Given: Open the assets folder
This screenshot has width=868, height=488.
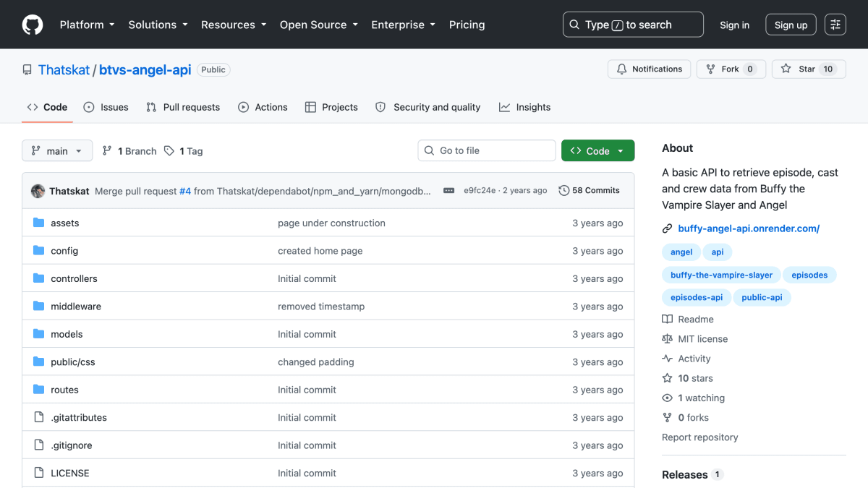Looking at the screenshot, I should point(64,223).
